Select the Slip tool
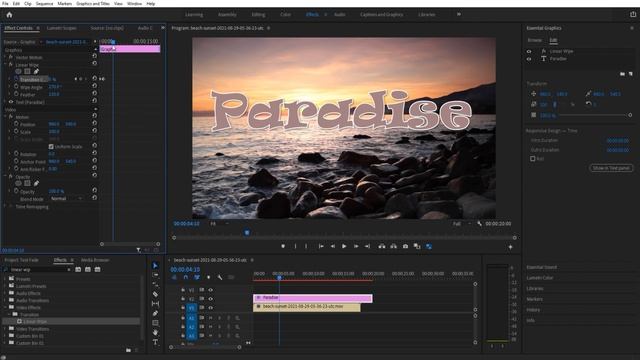 click(x=155, y=304)
